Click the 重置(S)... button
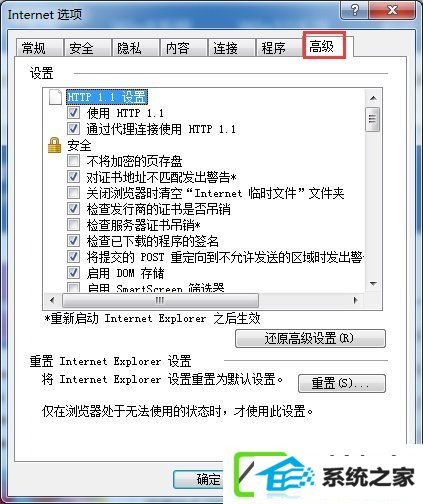Viewport: 423px width, 504px height. click(x=342, y=383)
